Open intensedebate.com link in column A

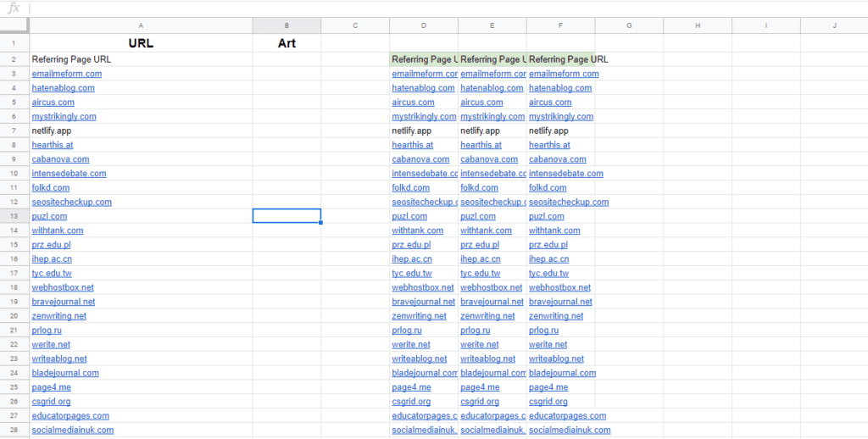70,173
